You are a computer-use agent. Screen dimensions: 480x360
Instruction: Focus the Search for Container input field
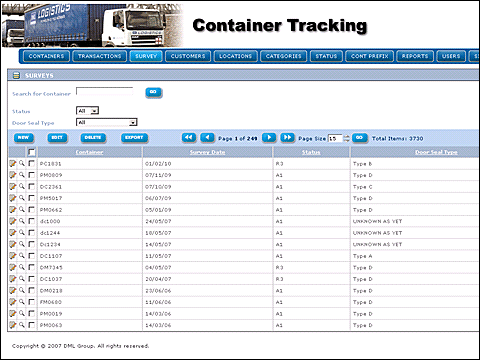pyautogui.click(x=105, y=91)
